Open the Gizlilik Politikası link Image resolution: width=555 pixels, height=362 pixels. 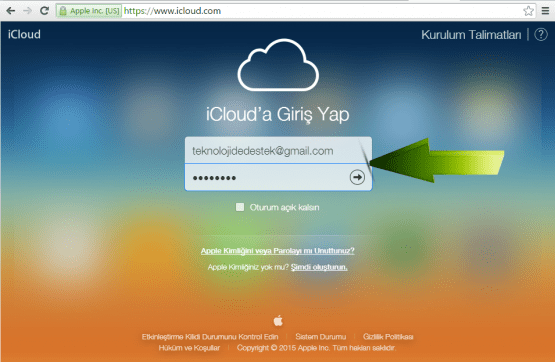(x=388, y=337)
